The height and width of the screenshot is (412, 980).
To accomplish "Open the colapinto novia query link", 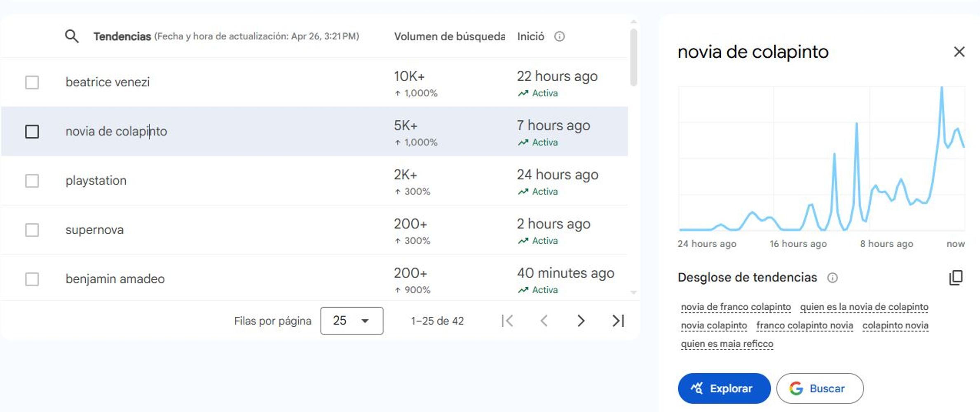I will (895, 325).
